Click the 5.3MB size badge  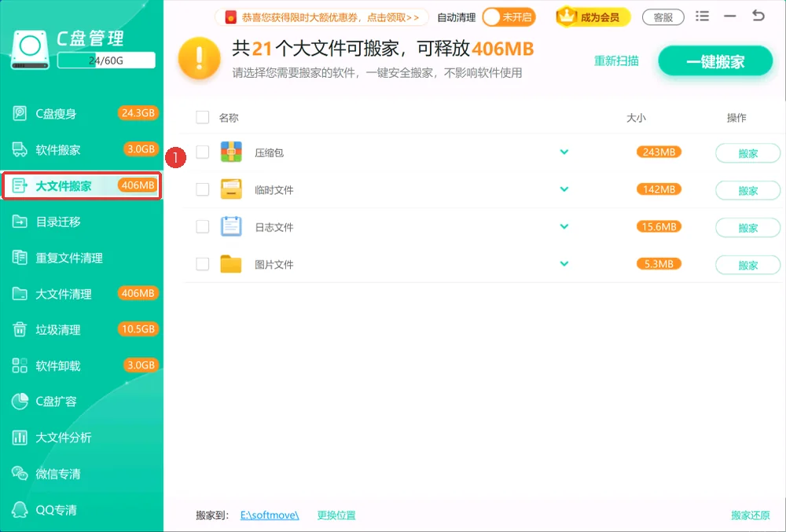[659, 264]
